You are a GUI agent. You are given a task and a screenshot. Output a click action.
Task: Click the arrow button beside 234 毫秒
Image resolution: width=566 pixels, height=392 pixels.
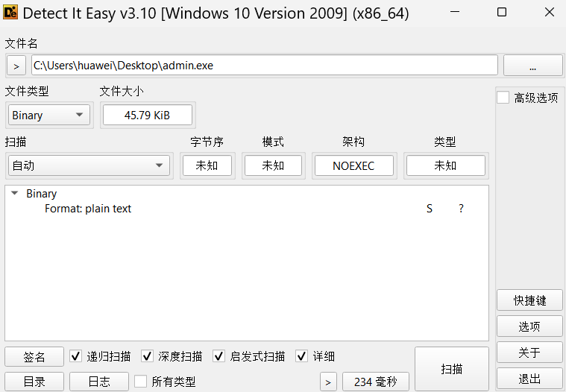pos(328,382)
